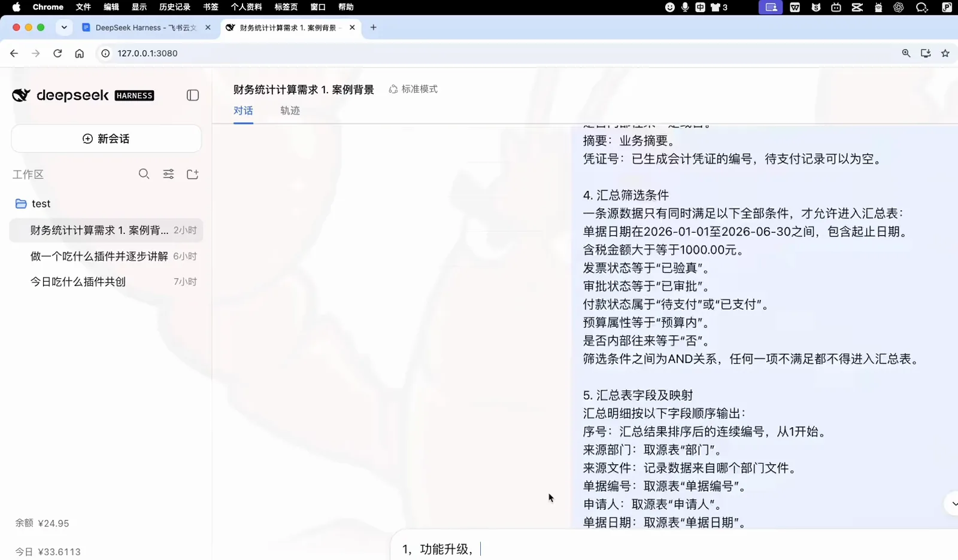The width and height of the screenshot is (958, 560).
Task: Change the 标准模式 mode selector
Action: point(413,89)
